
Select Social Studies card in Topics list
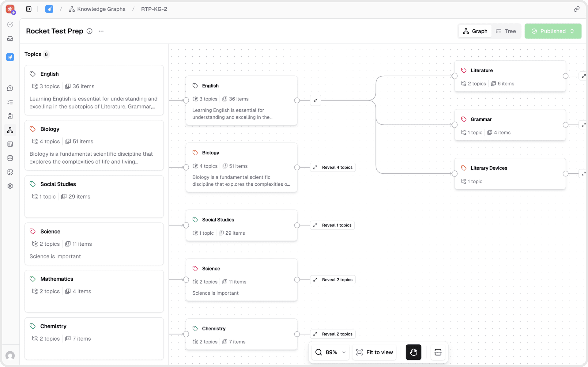click(x=94, y=196)
